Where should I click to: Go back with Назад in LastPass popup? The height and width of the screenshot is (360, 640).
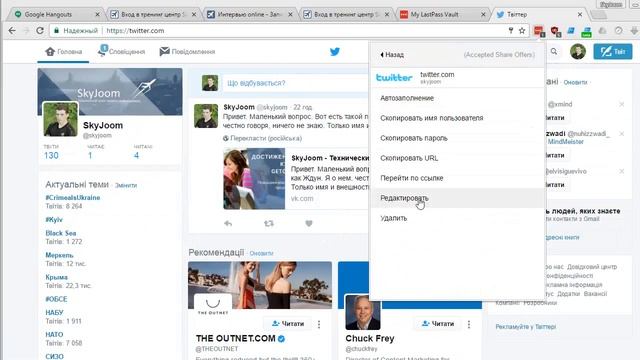click(392, 55)
